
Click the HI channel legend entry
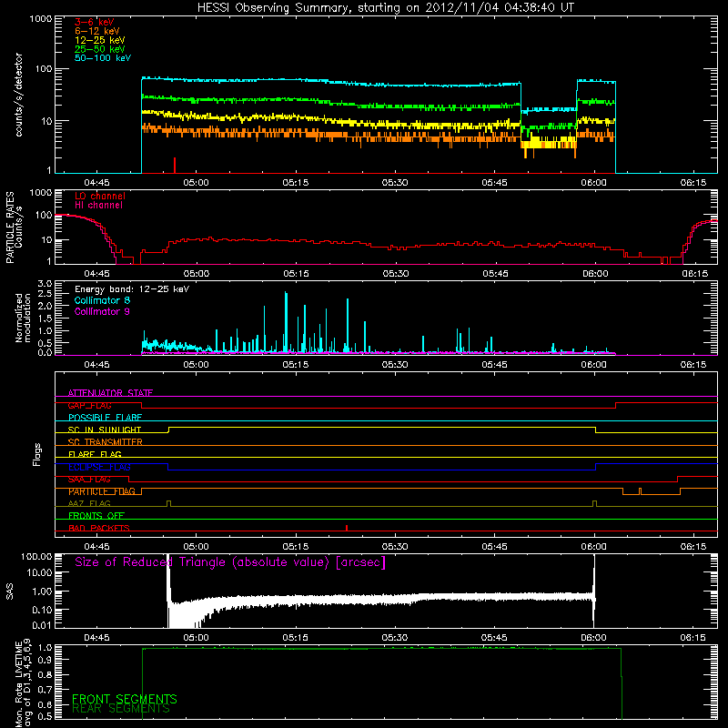coord(98,206)
